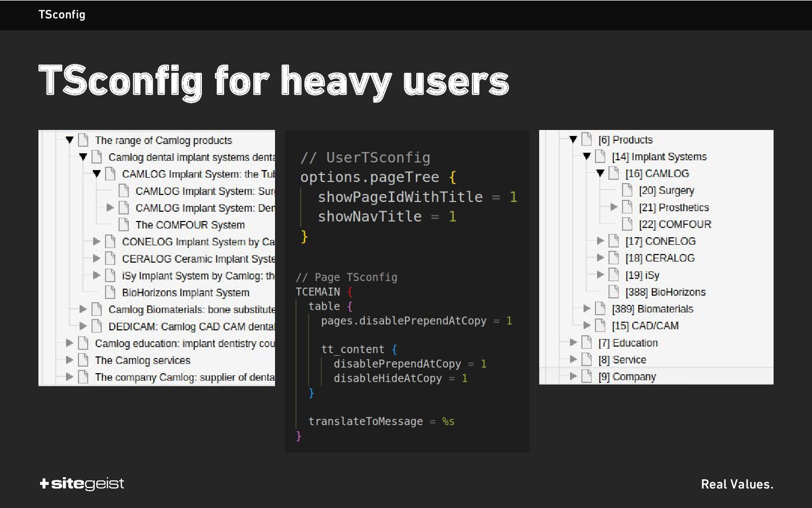Click 'showPageIdWithTitle' code line
This screenshot has width=812, height=508.
tap(417, 197)
